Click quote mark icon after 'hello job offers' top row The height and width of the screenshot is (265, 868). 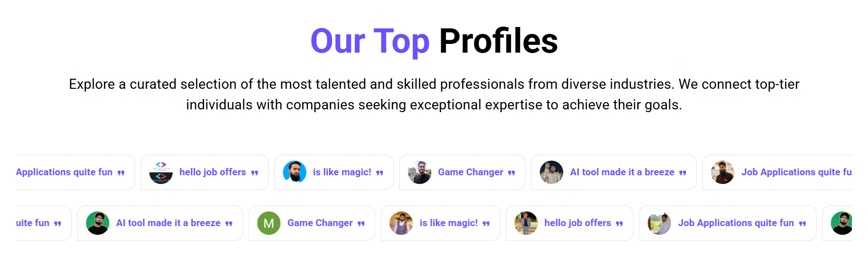click(255, 173)
